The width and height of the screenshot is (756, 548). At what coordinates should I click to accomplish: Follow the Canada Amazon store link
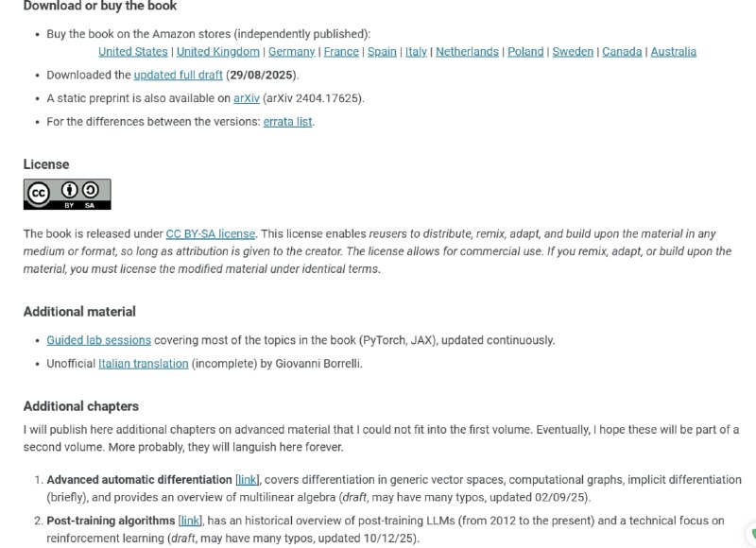pos(622,52)
